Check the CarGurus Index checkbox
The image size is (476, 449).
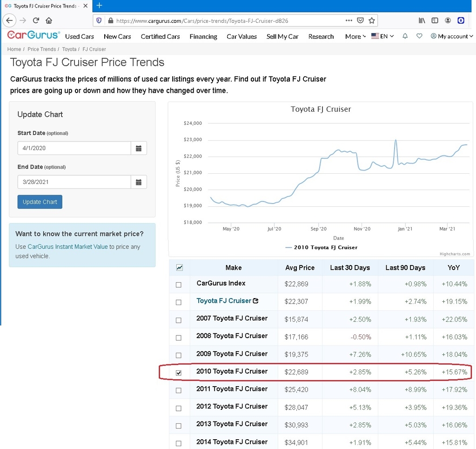(179, 285)
